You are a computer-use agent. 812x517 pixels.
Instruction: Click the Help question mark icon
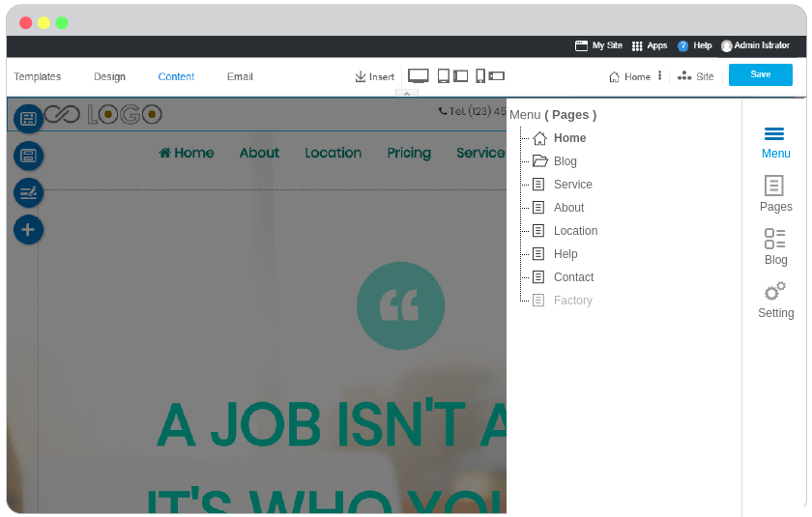click(682, 45)
